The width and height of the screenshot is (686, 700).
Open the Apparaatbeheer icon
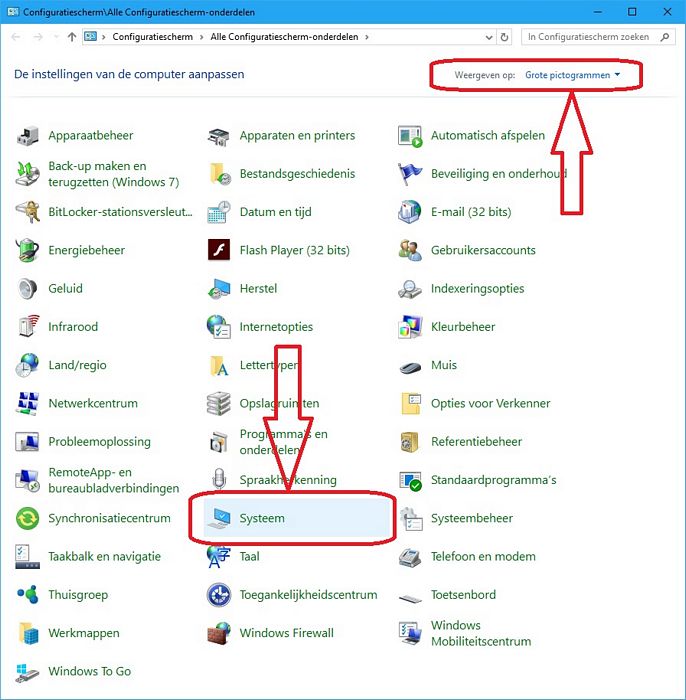(28, 136)
